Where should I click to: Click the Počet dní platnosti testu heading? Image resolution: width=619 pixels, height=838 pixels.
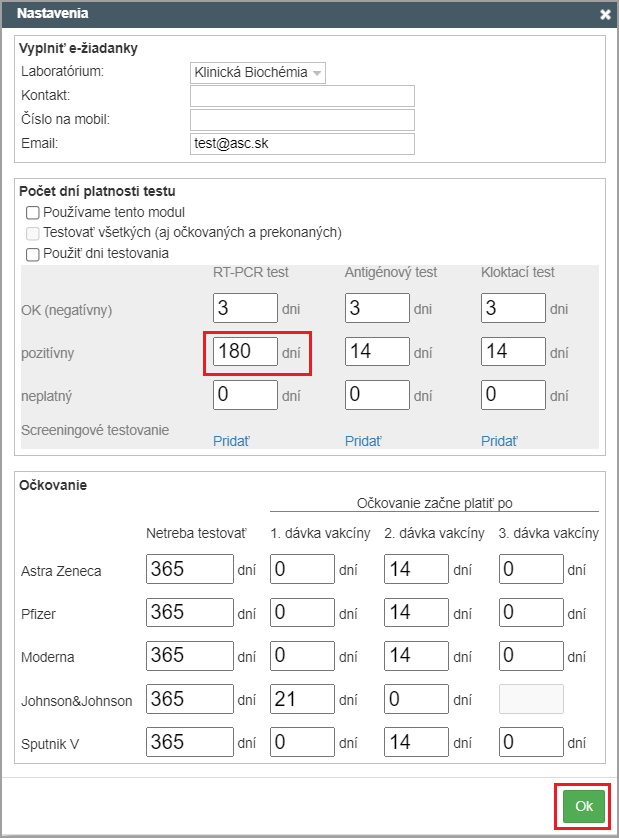(x=97, y=191)
